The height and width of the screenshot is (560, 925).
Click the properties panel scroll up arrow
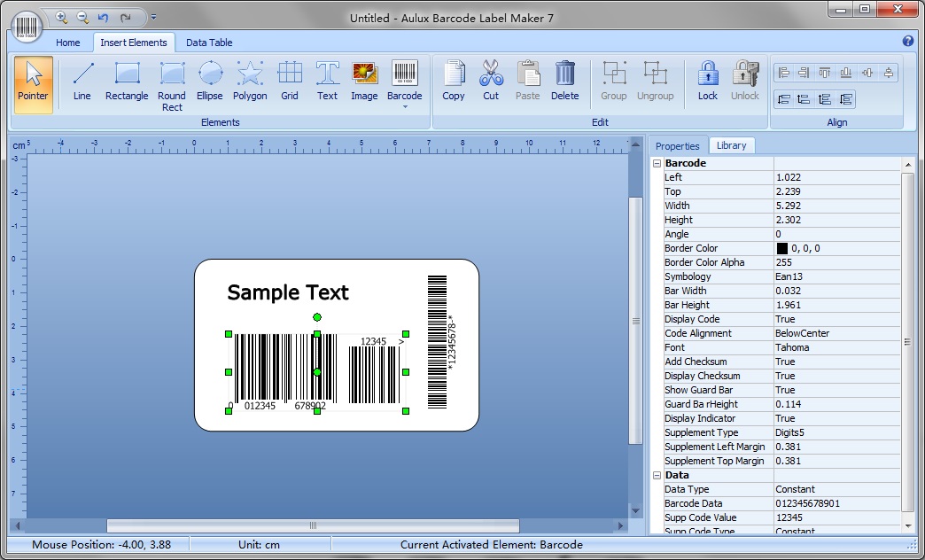click(x=908, y=165)
